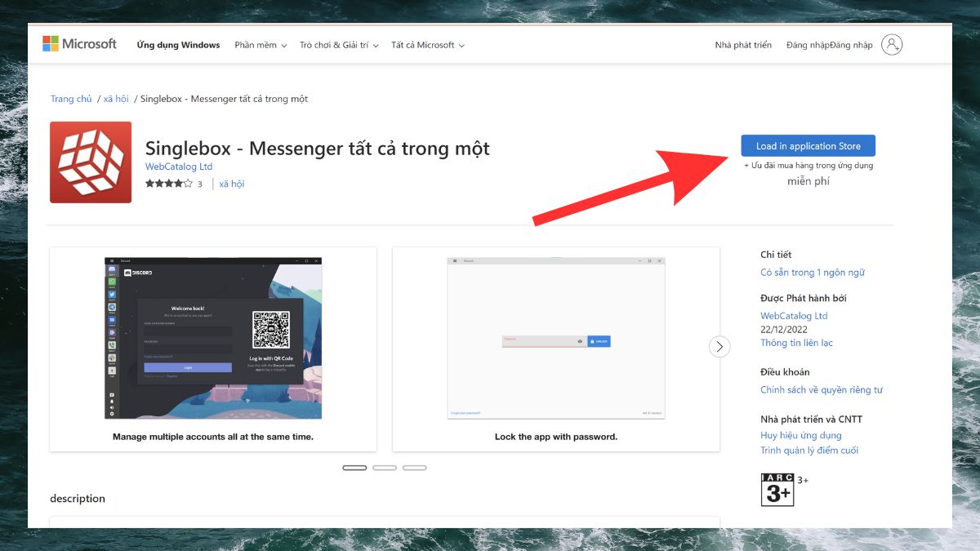Image resolution: width=980 pixels, height=551 pixels.
Task: Open the WebCatalog Ltd publisher link under title
Action: pyautogui.click(x=179, y=167)
